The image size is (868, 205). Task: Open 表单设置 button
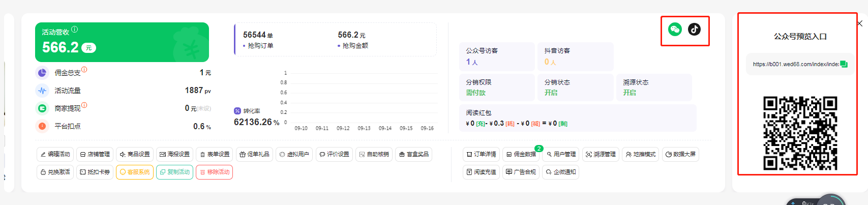click(x=215, y=154)
